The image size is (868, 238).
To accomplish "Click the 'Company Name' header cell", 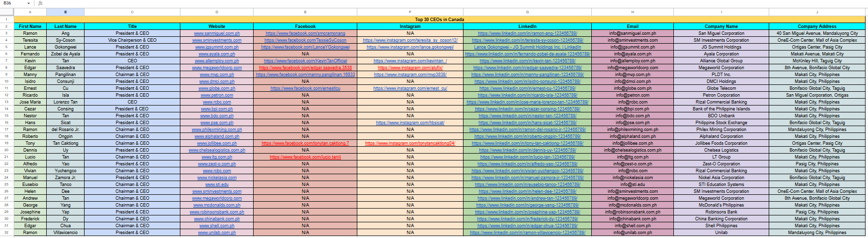I will [721, 26].
